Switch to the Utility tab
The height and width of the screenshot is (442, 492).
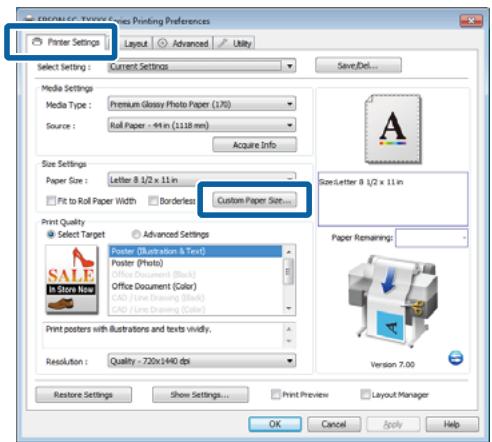235,43
